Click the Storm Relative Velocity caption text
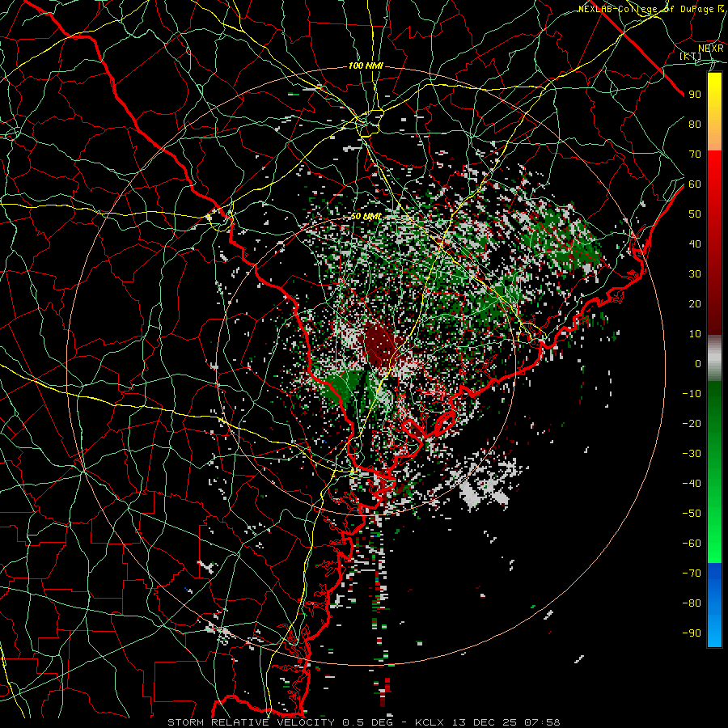 pyautogui.click(x=364, y=722)
